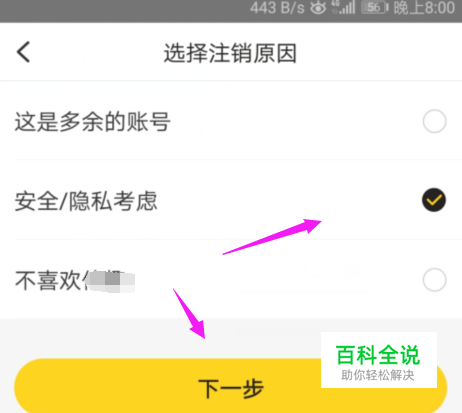462x413 pixels.
Task: Tap the eye comfort icon in status bar
Action: (318, 8)
